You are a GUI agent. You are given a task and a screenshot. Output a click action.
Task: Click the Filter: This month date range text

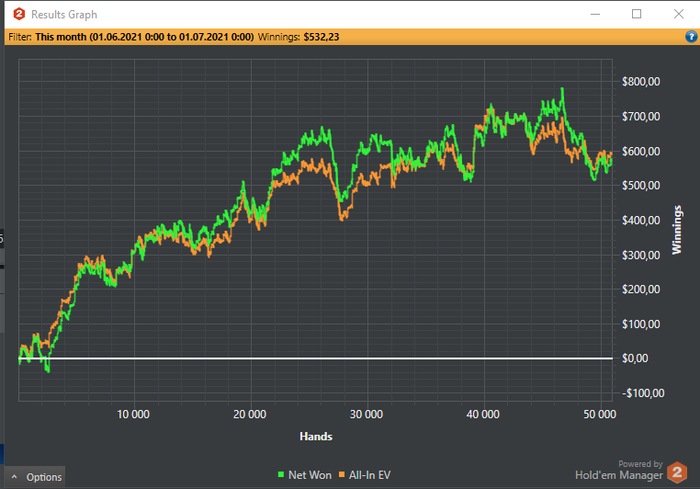tap(131, 37)
